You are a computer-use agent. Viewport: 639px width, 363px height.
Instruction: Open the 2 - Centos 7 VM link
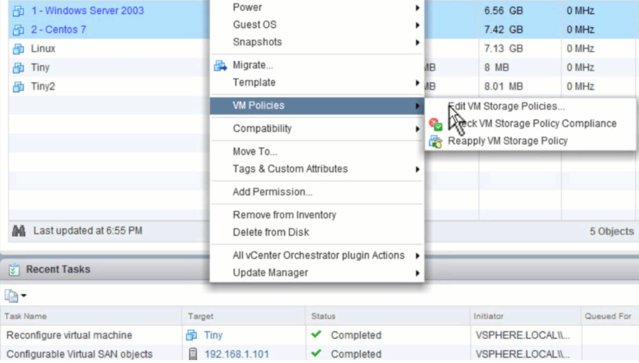point(58,30)
